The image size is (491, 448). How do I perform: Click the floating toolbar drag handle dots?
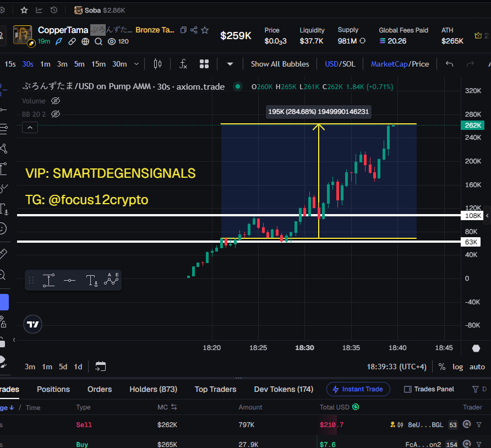[31, 280]
